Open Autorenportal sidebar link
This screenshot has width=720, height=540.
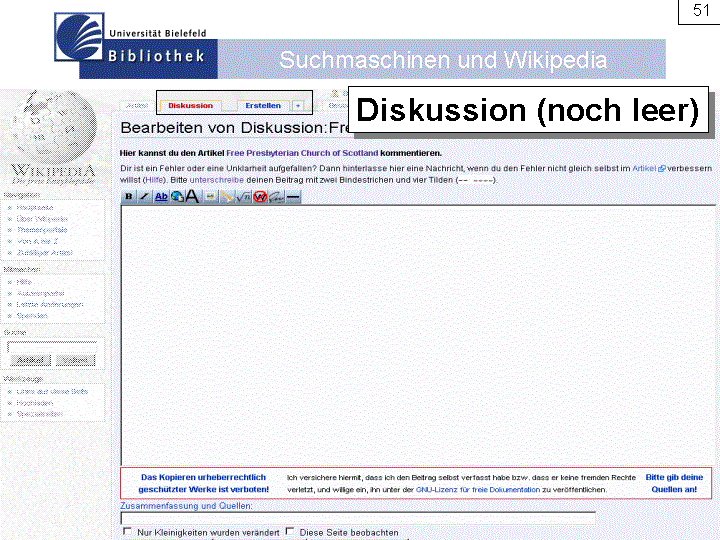click(40, 293)
